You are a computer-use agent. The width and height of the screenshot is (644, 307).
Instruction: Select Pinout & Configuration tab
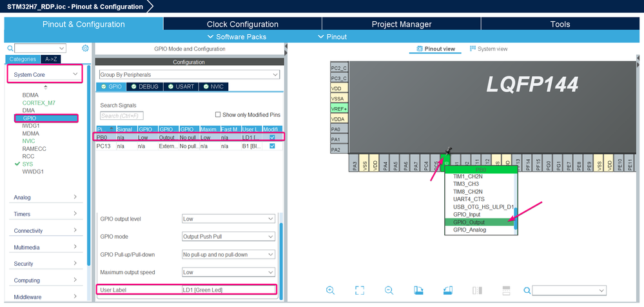pyautogui.click(x=83, y=25)
